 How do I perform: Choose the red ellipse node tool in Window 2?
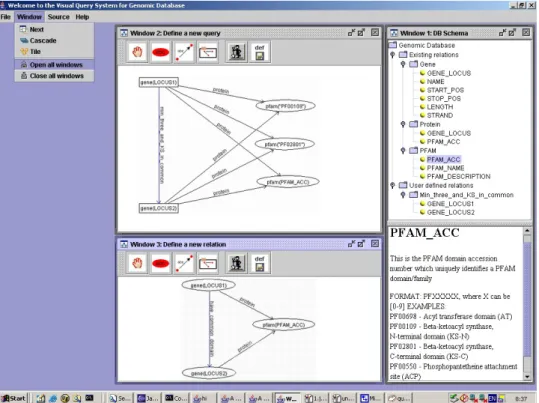(160, 52)
